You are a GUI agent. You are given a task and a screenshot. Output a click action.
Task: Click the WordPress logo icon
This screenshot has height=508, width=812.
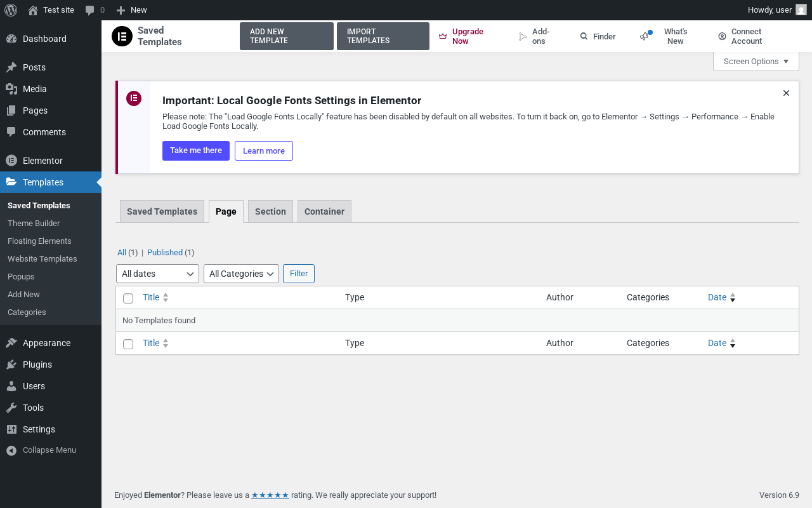pyautogui.click(x=11, y=10)
